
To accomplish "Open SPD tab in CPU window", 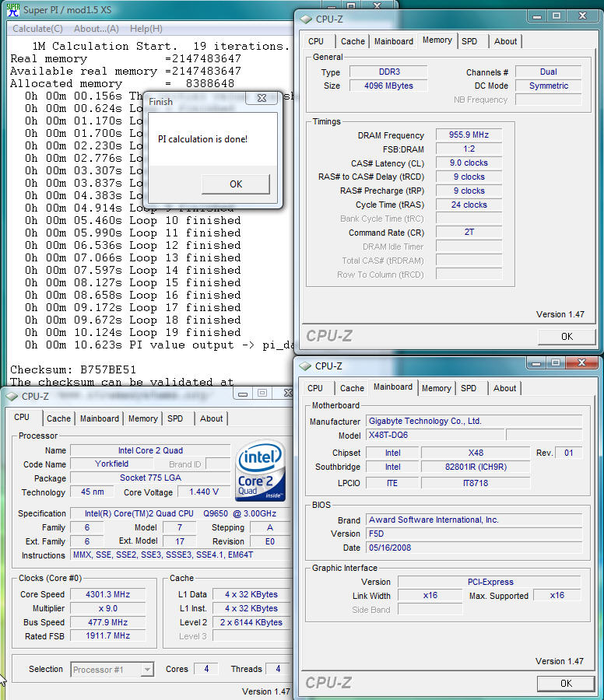I will tap(175, 418).
